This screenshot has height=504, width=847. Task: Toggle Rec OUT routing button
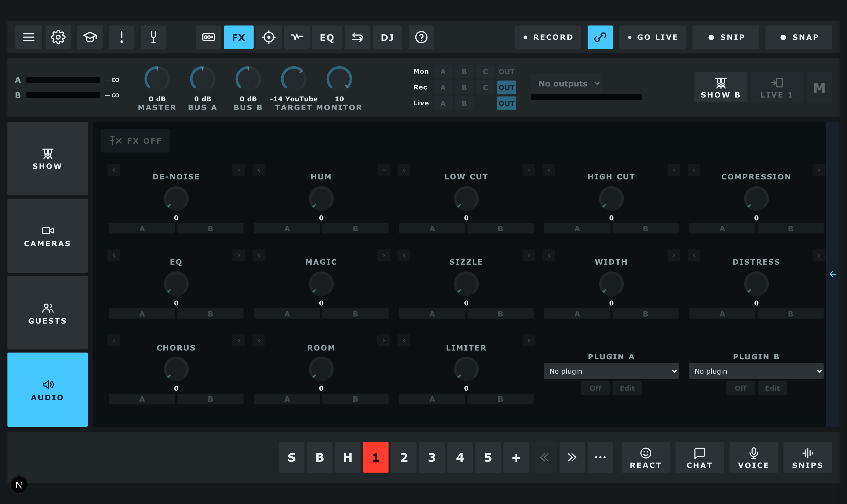point(507,87)
